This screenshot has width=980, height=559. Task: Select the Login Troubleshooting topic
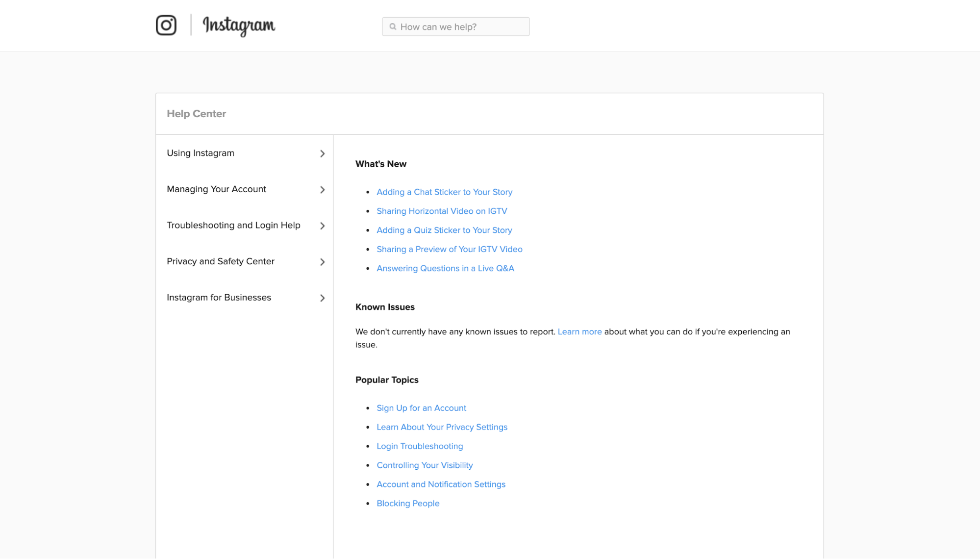(x=420, y=446)
